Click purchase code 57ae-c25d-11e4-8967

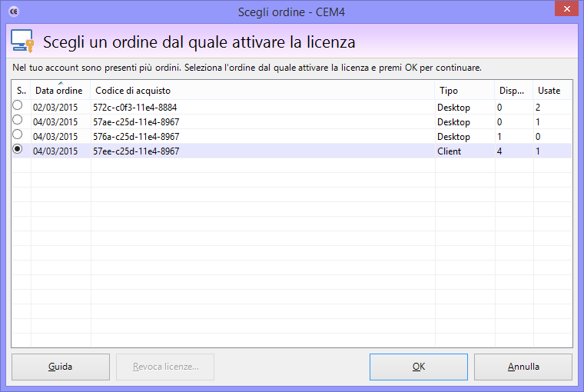[x=136, y=122]
